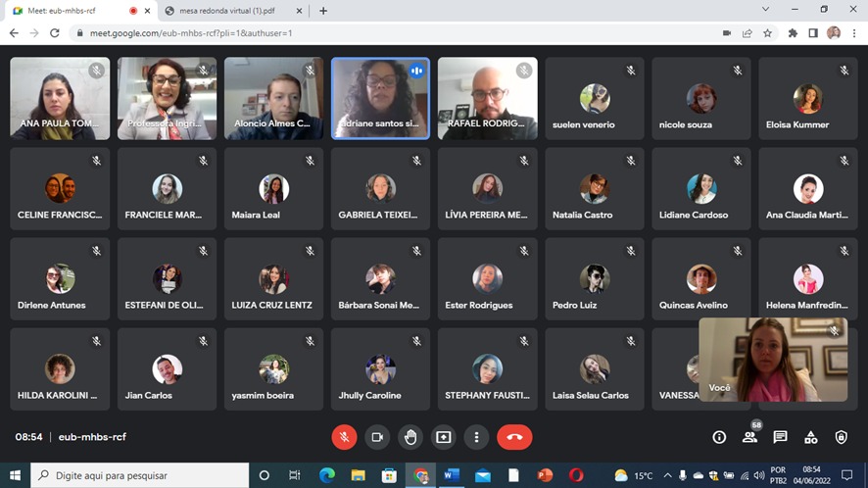Open more options three-dot menu in Meet
The image size is (868, 488).
click(x=476, y=437)
